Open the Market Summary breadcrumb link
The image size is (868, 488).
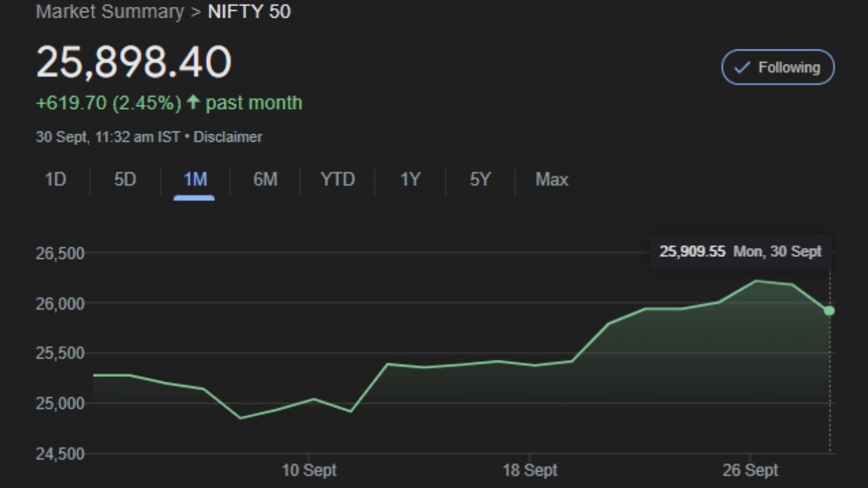coord(110,12)
